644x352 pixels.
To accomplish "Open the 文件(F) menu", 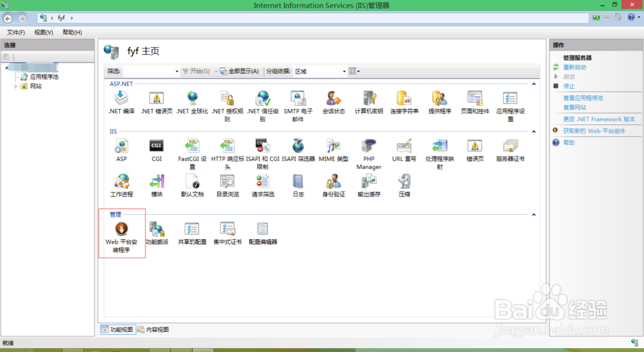I will point(15,32).
